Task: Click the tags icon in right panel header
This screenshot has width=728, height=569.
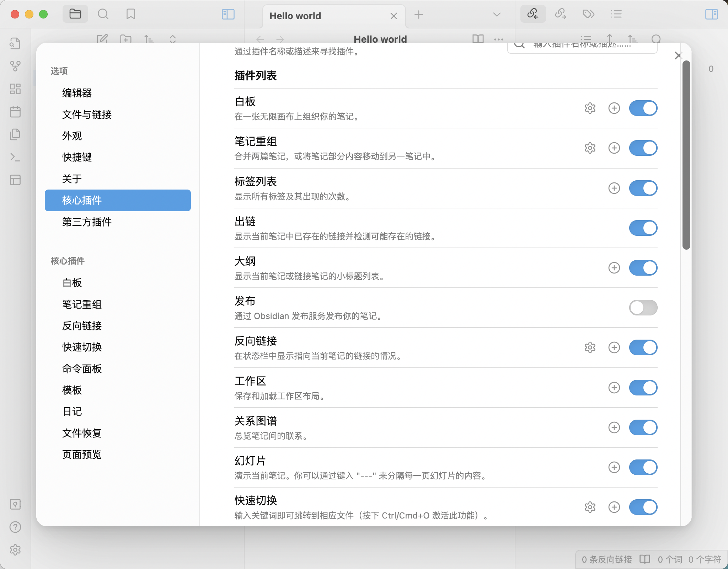Action: click(588, 14)
